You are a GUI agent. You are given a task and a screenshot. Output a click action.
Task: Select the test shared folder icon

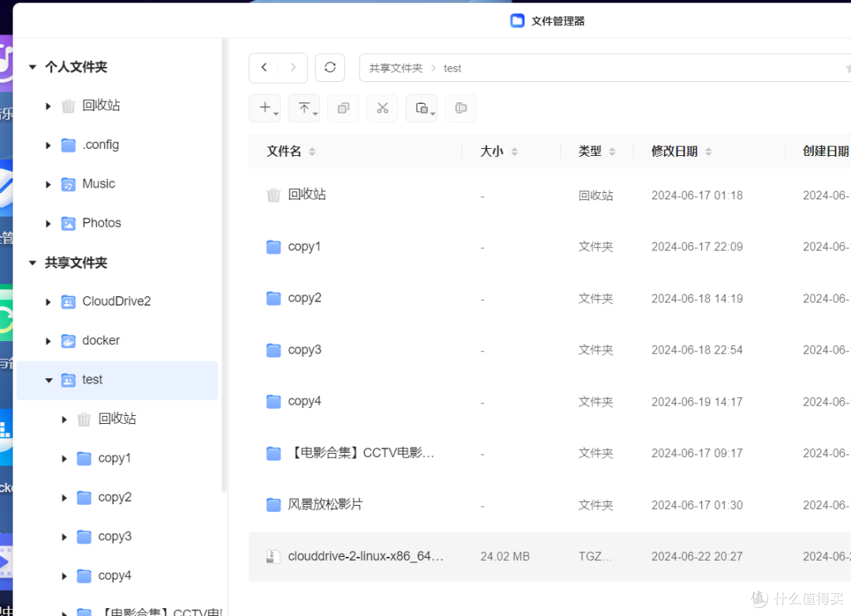tap(68, 380)
